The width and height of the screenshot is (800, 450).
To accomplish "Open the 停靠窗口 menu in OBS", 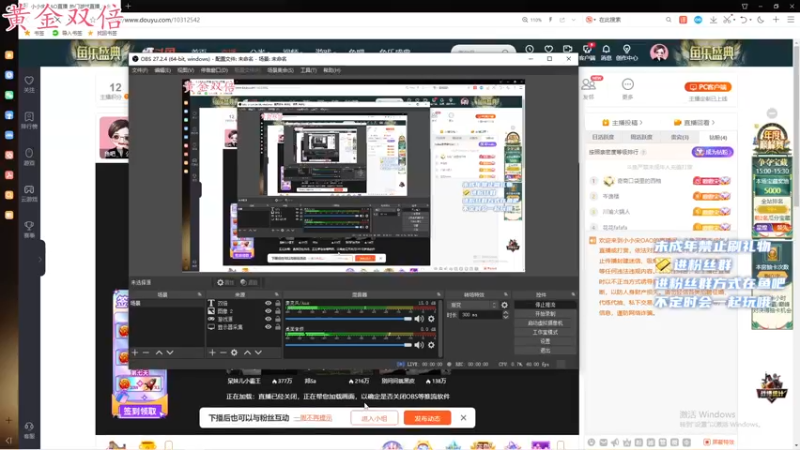I will 214,70.
